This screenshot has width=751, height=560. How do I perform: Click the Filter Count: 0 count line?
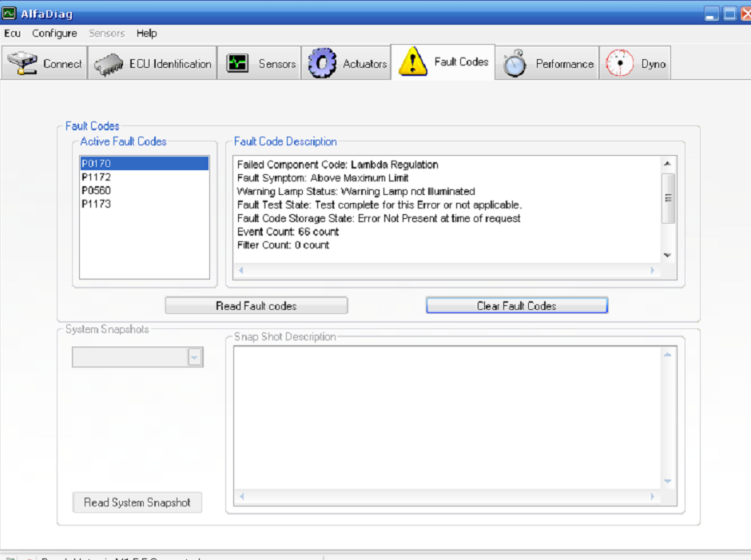[x=283, y=245]
